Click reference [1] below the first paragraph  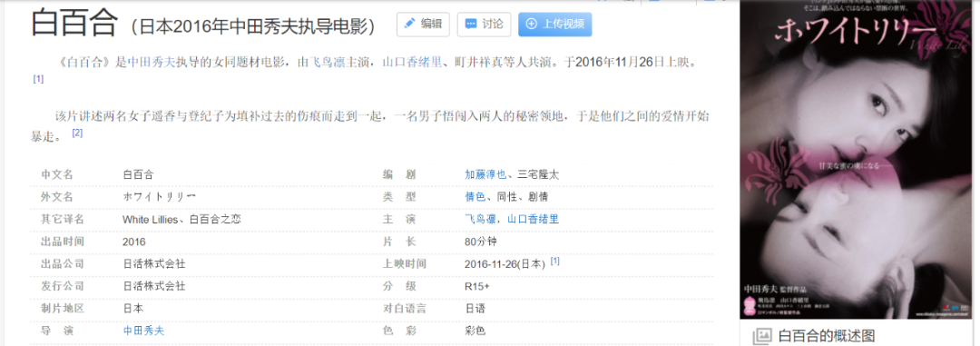[38, 79]
